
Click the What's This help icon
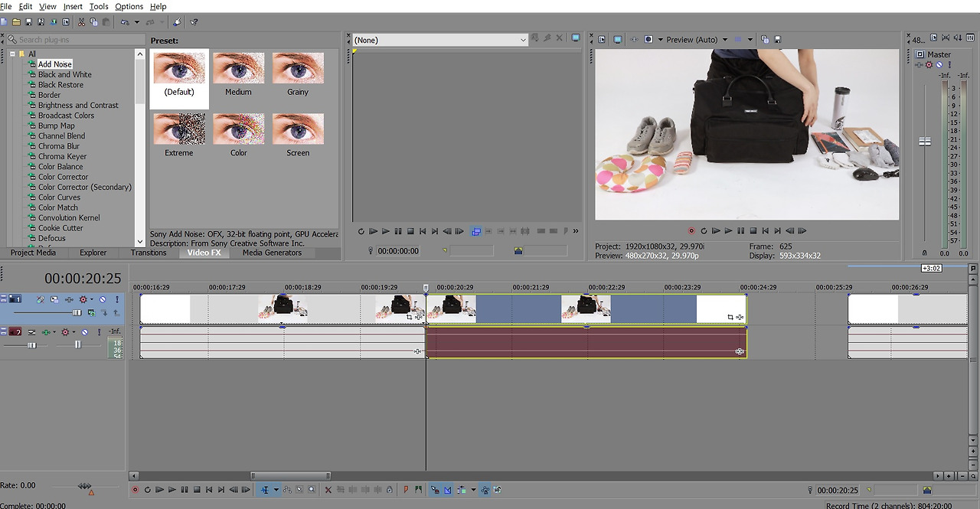click(194, 22)
